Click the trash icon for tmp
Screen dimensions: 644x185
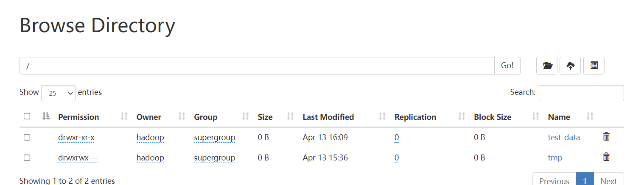tap(606, 157)
